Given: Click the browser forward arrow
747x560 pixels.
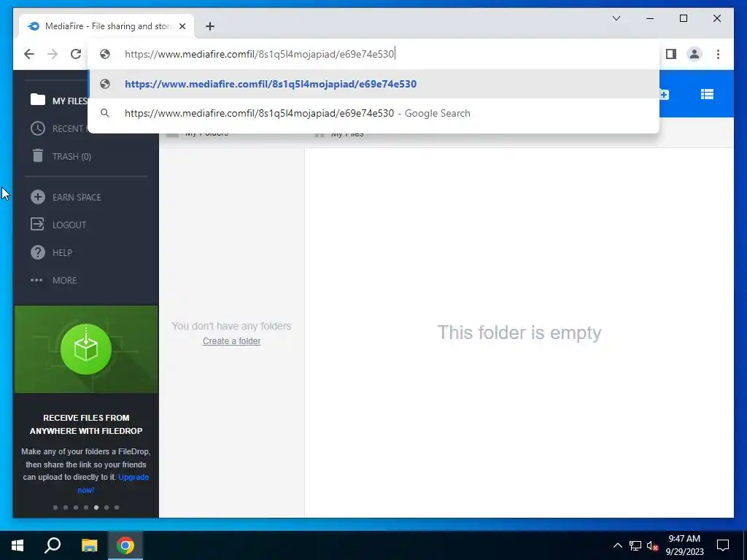Looking at the screenshot, I should tap(53, 54).
